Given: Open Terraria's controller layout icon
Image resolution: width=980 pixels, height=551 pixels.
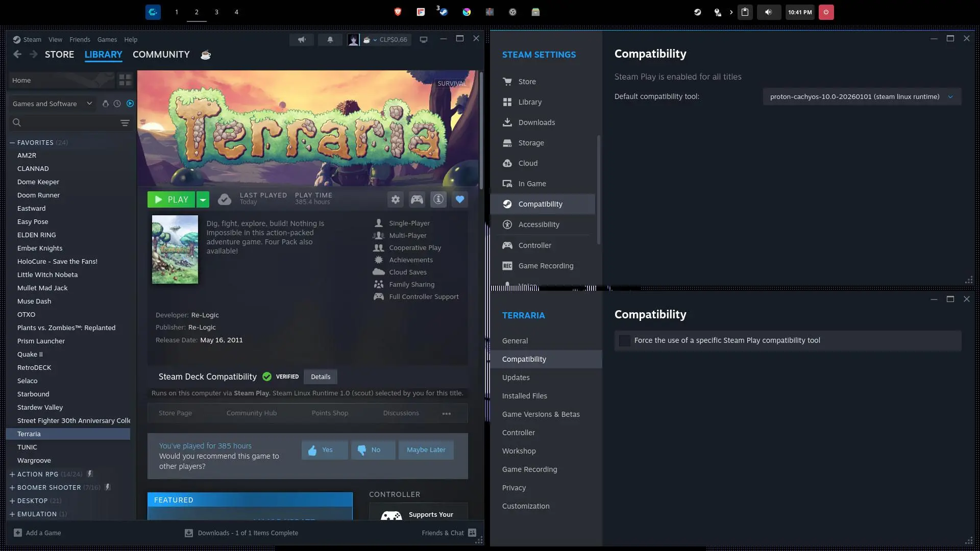Looking at the screenshot, I should (417, 199).
